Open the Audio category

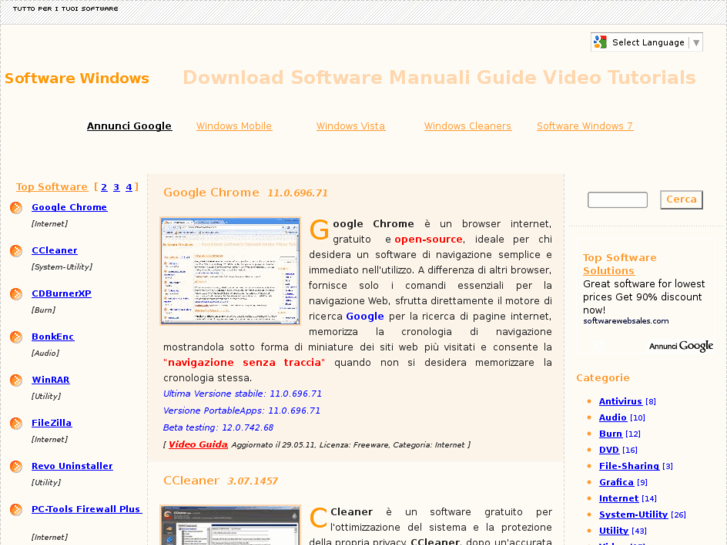(612, 417)
